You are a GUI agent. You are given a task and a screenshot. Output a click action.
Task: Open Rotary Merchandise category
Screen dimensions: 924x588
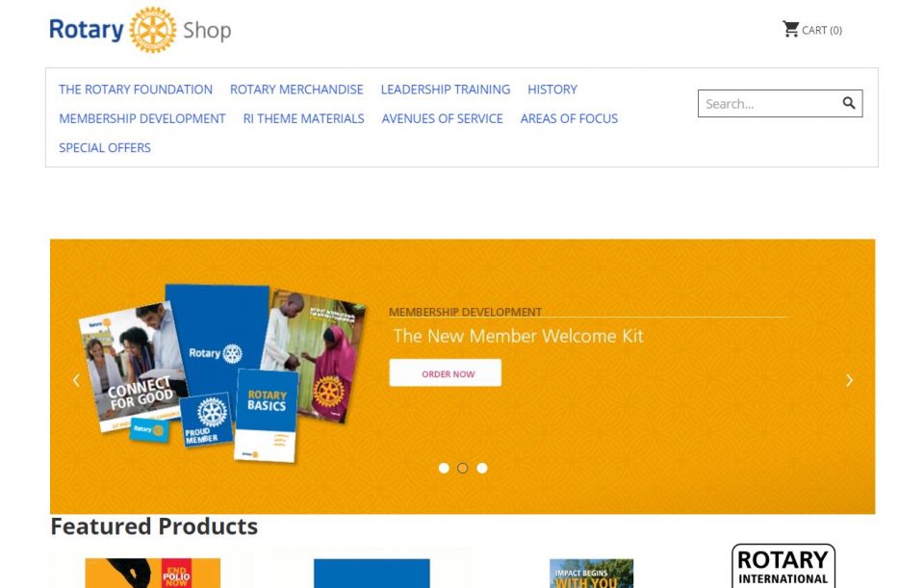pyautogui.click(x=296, y=89)
